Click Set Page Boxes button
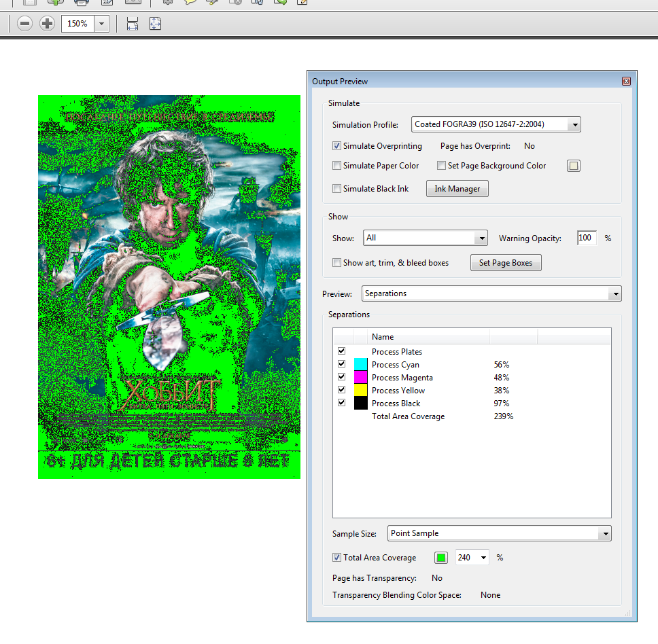The width and height of the screenshot is (658, 644). (506, 263)
